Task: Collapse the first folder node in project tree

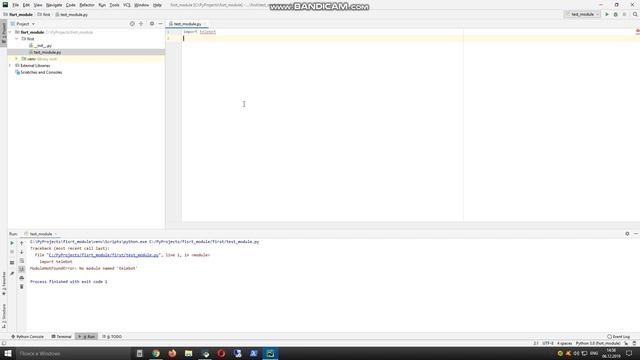Action: [17, 39]
